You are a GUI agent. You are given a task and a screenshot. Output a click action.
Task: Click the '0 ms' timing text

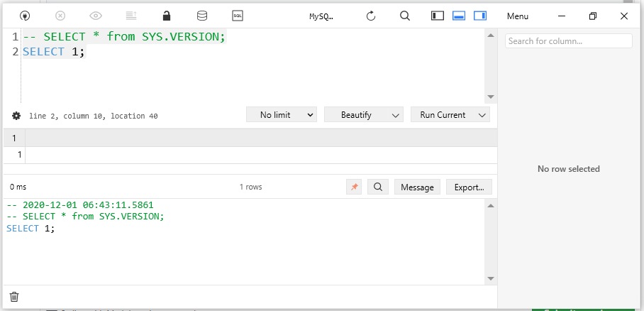(18, 187)
